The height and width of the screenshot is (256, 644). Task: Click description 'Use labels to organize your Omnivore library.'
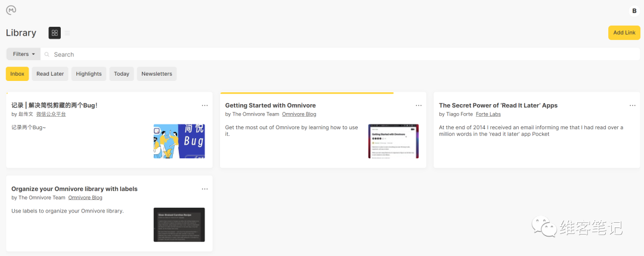[x=68, y=211]
